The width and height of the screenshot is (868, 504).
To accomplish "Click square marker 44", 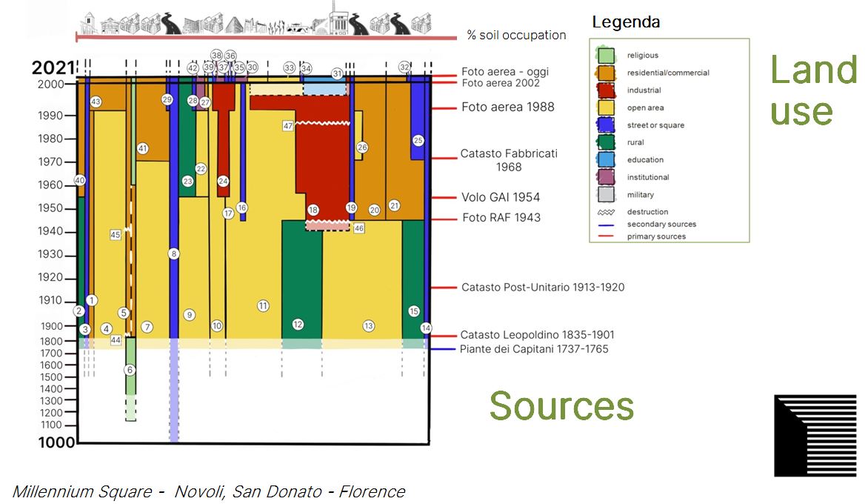I will pyautogui.click(x=116, y=340).
